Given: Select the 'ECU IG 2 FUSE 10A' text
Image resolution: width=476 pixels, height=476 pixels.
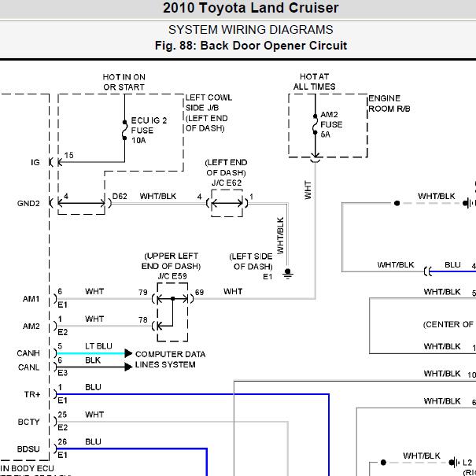Looking at the screenshot, I should click(x=149, y=131).
